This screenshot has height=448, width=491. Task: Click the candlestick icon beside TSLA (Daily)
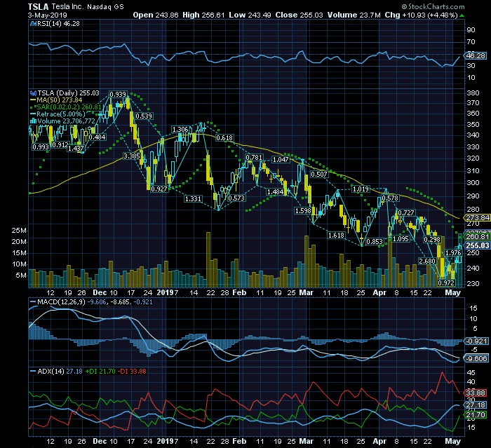(34, 93)
